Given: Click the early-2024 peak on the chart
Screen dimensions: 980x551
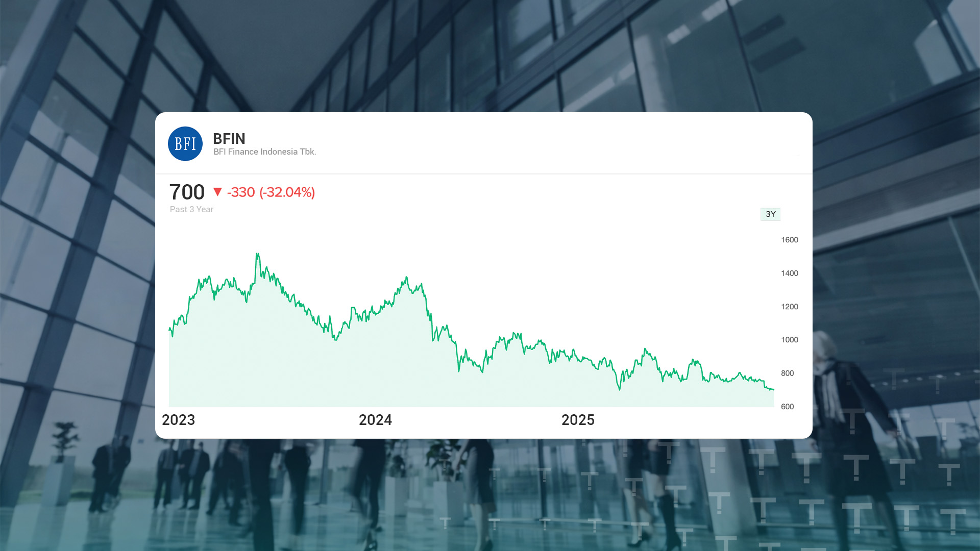Looking at the screenshot, I should pos(406,278).
